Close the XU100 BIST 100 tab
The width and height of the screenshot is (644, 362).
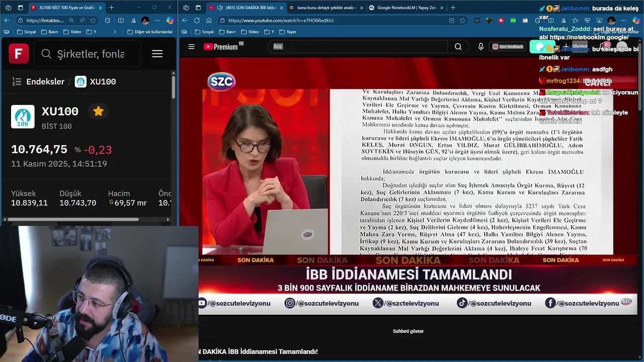100,8
